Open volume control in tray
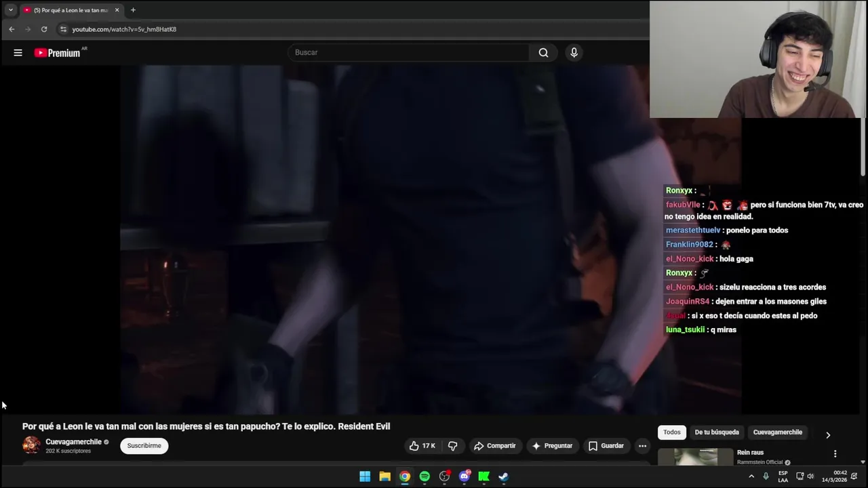The image size is (868, 488). (x=810, y=476)
